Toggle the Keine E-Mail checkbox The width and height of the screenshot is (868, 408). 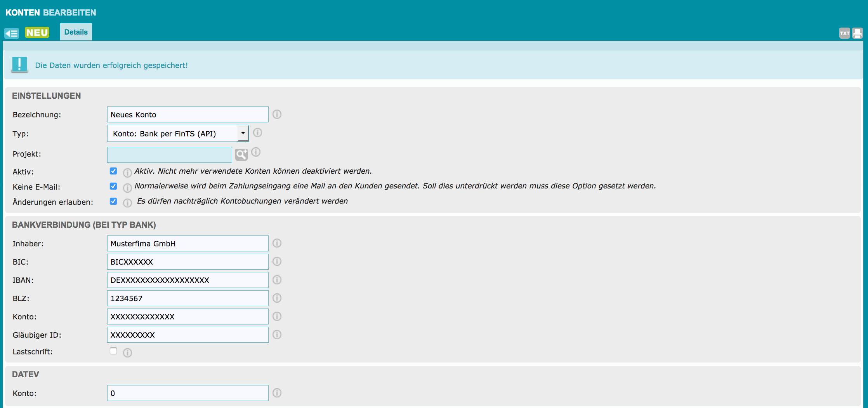click(x=113, y=186)
